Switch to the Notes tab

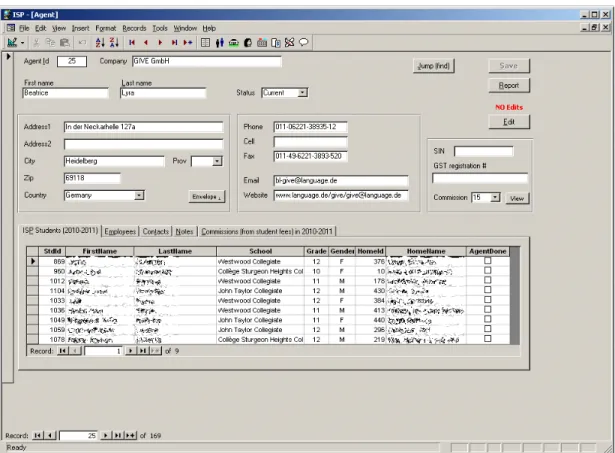pyautogui.click(x=184, y=231)
